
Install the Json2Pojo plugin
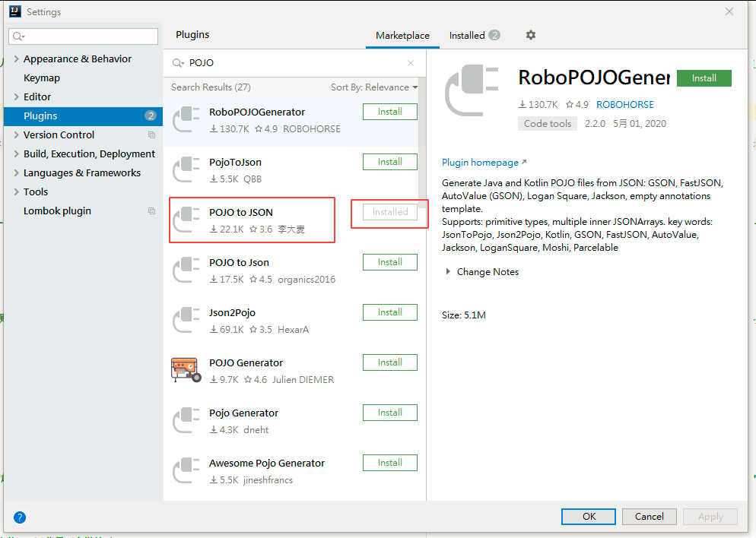tap(390, 312)
